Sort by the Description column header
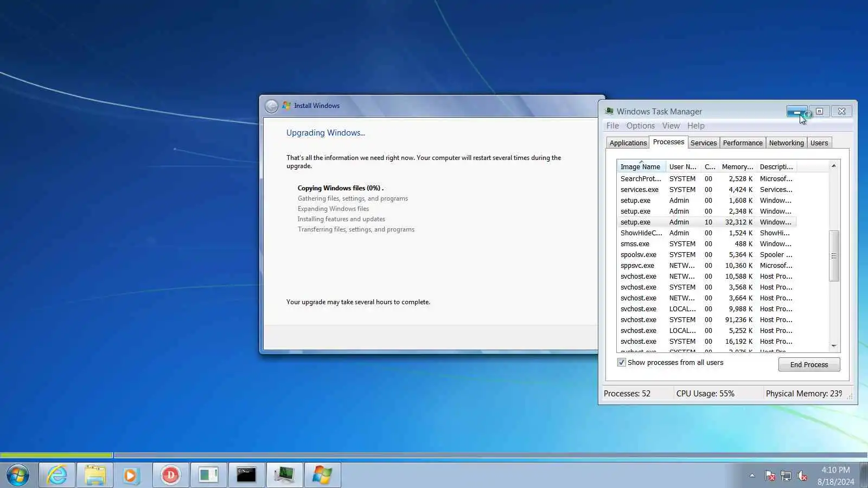The width and height of the screenshot is (868, 488). [x=776, y=166]
